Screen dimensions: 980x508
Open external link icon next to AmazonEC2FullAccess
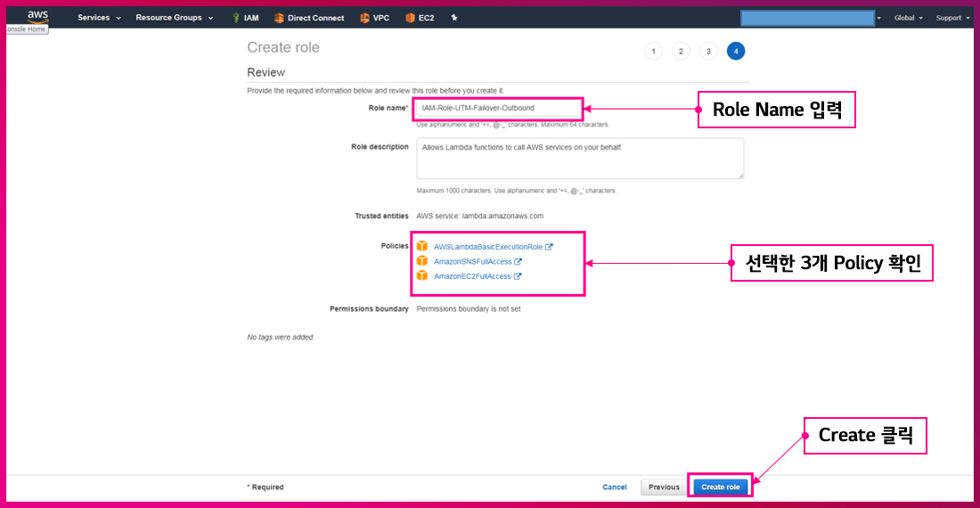[x=518, y=276]
